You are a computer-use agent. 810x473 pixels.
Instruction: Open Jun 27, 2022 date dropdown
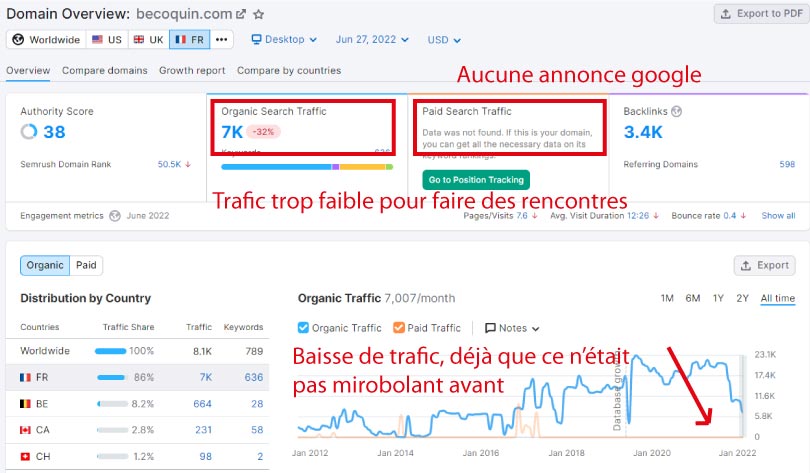point(372,40)
